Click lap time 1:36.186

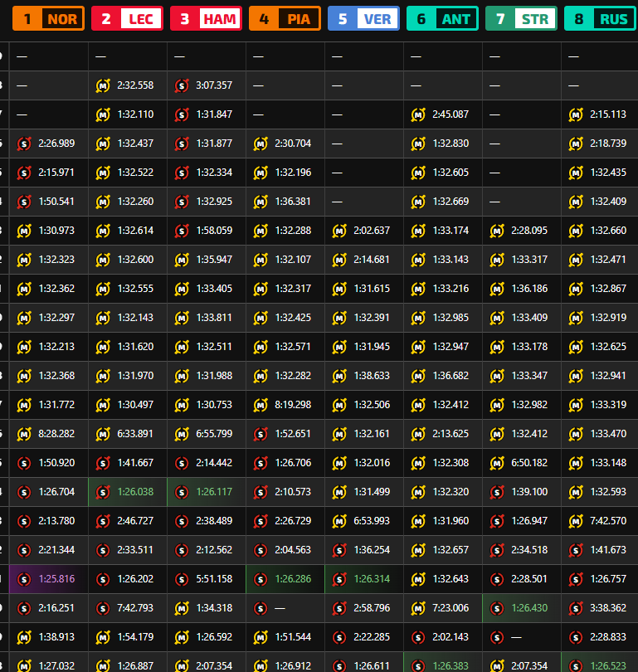(x=529, y=289)
